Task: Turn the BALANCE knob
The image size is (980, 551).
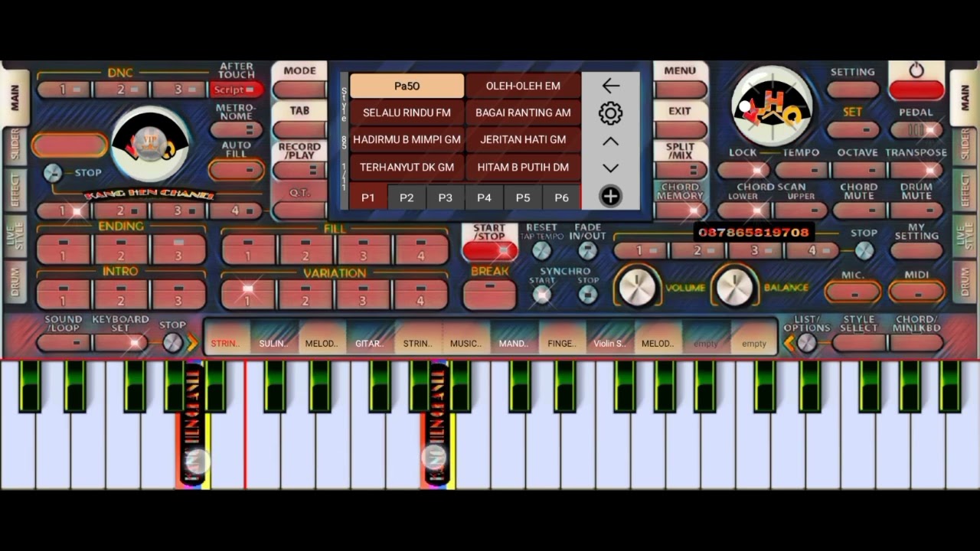Action: tap(734, 287)
